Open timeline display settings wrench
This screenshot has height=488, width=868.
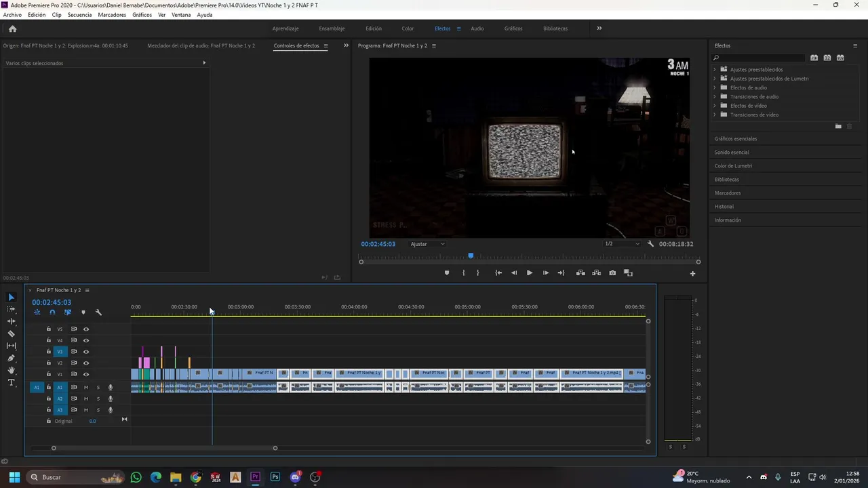pyautogui.click(x=98, y=312)
